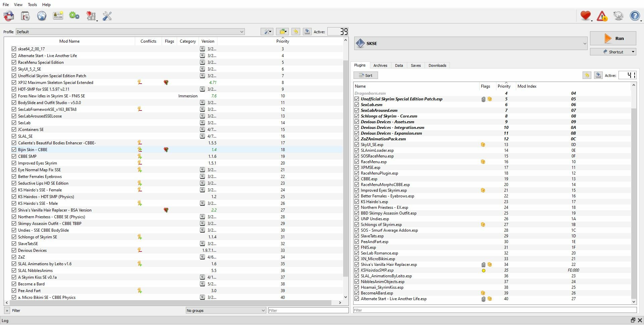Open the File menu
This screenshot has height=325, width=644.
[x=6, y=5]
